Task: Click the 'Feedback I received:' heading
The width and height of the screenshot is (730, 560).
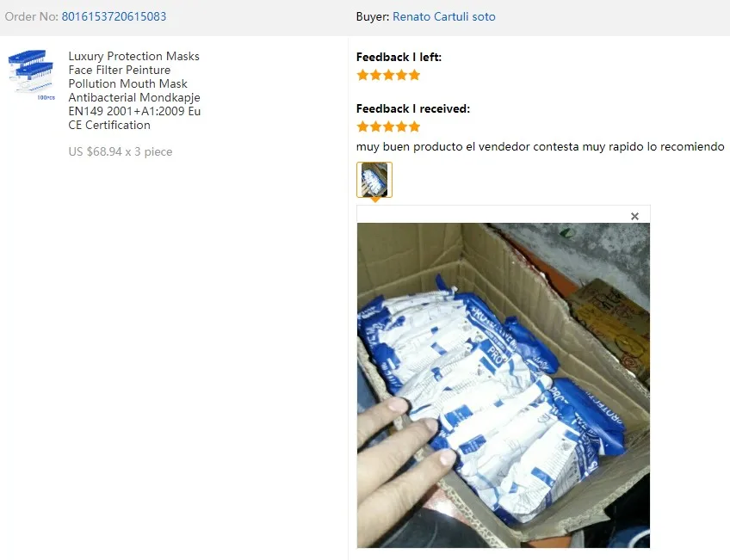Action: click(x=413, y=109)
